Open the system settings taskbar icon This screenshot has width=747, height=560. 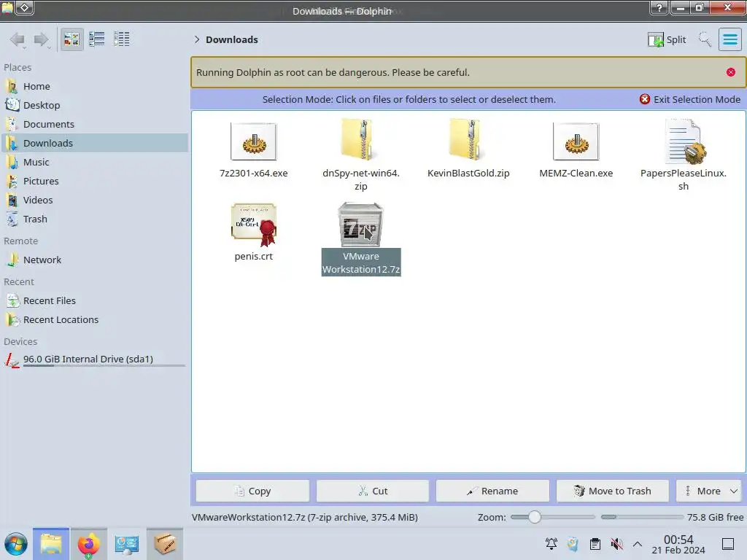(127, 544)
